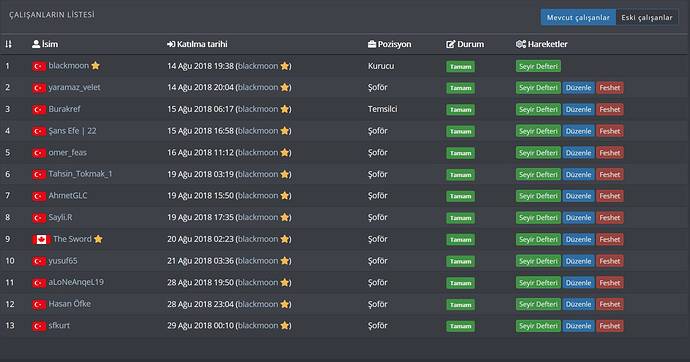
Task: Click the person icon beside İsim header
Action: [36, 44]
